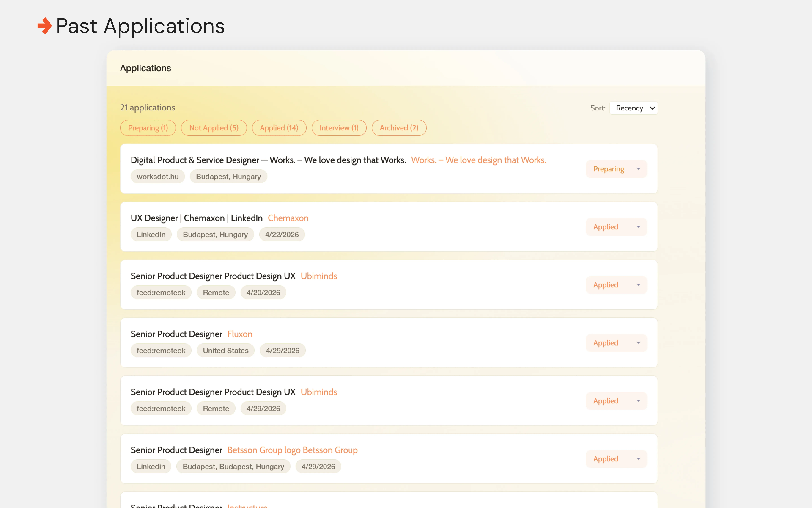Image resolution: width=812 pixels, height=508 pixels.
Task: Click Senior Product Designer title in Fluxon card
Action: point(176,334)
